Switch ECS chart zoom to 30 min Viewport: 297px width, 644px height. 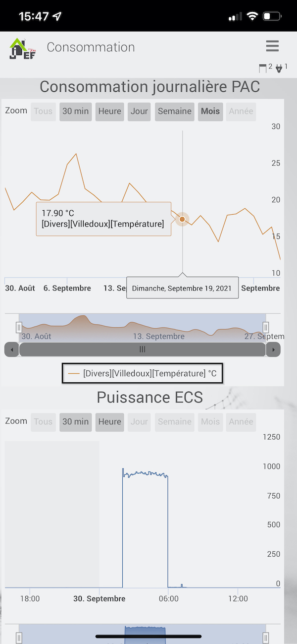tap(75, 422)
